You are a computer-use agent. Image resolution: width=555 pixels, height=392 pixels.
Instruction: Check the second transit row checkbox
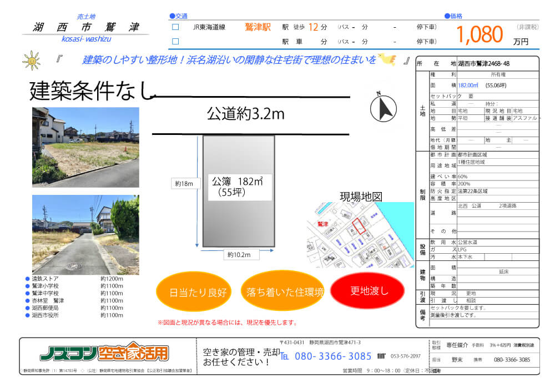[175, 41]
